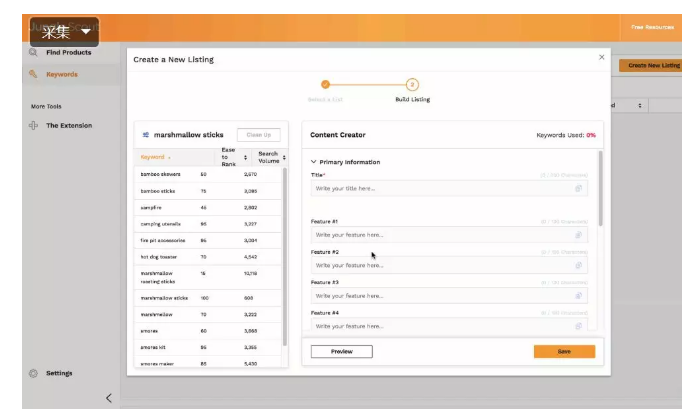The image size is (691, 420).
Task: Click the Find Products magnifier icon
Action: 33,52
